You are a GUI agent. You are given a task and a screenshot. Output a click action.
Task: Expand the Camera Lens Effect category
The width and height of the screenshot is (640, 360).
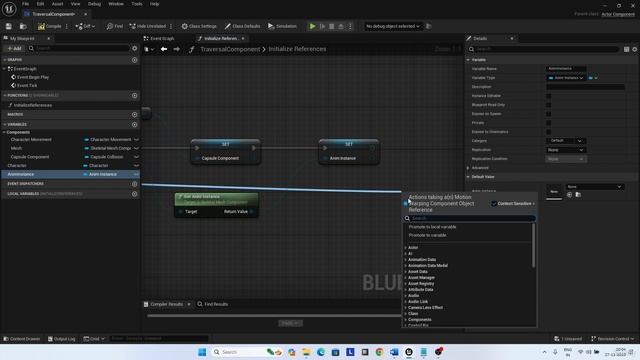tap(405, 308)
